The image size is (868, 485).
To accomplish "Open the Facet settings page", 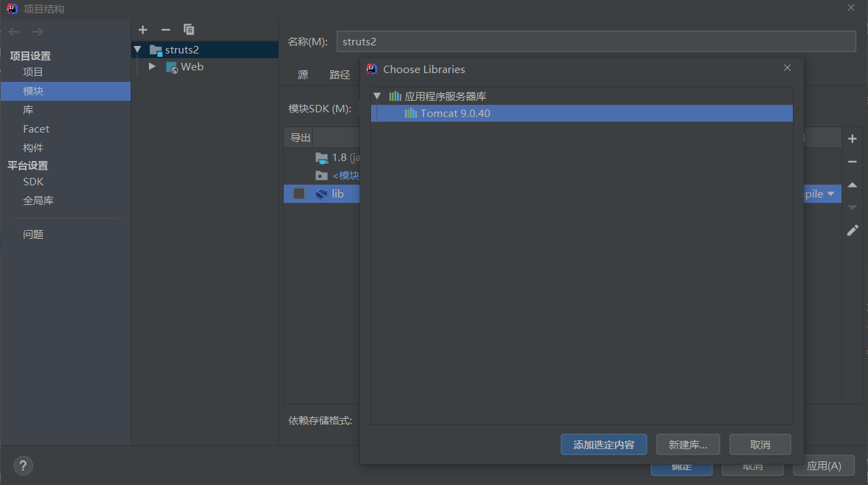I will pos(36,129).
